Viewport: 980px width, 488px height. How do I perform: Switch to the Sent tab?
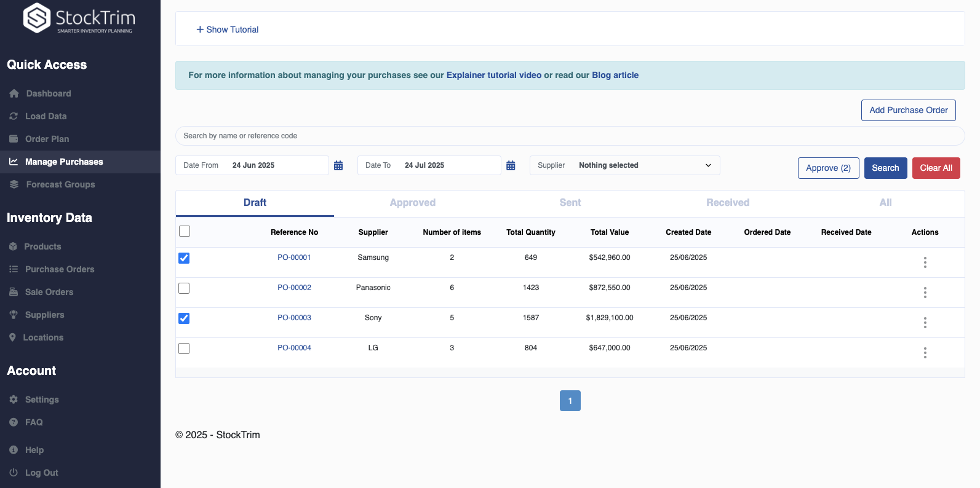[x=570, y=203]
